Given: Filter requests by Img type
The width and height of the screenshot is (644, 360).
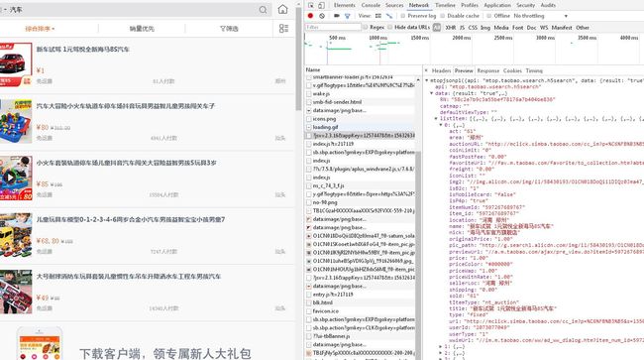Looking at the screenshot, I should [x=485, y=27].
